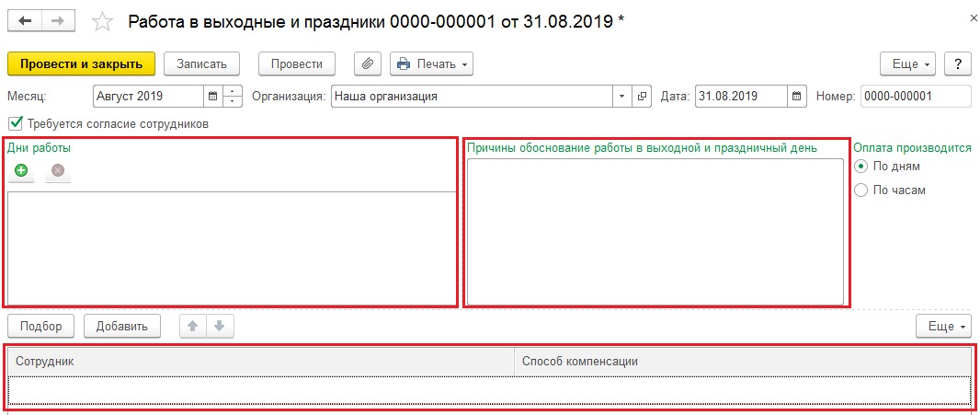The width and height of the screenshot is (980, 415).
Task: Click the forward navigation arrow
Action: (x=57, y=20)
